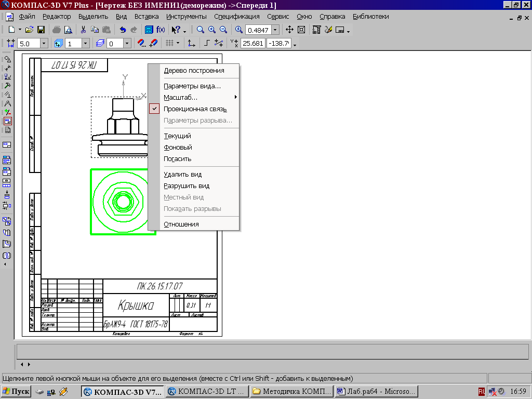Click the grid display icon
Image resolution: width=532 pixels, height=399 pixels.
(x=169, y=44)
